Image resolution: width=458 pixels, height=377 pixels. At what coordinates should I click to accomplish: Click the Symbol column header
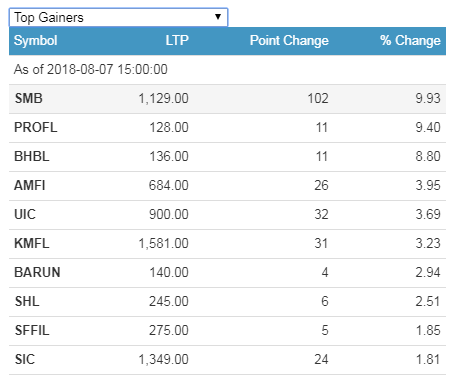36,41
